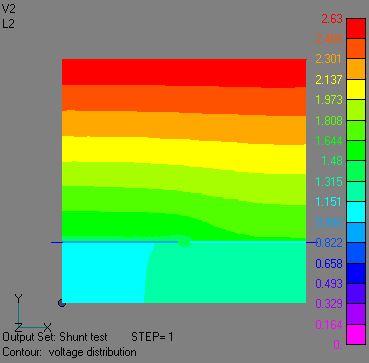Click the legend value 0.164
This screenshot has height=363, width=369.
click(329, 324)
